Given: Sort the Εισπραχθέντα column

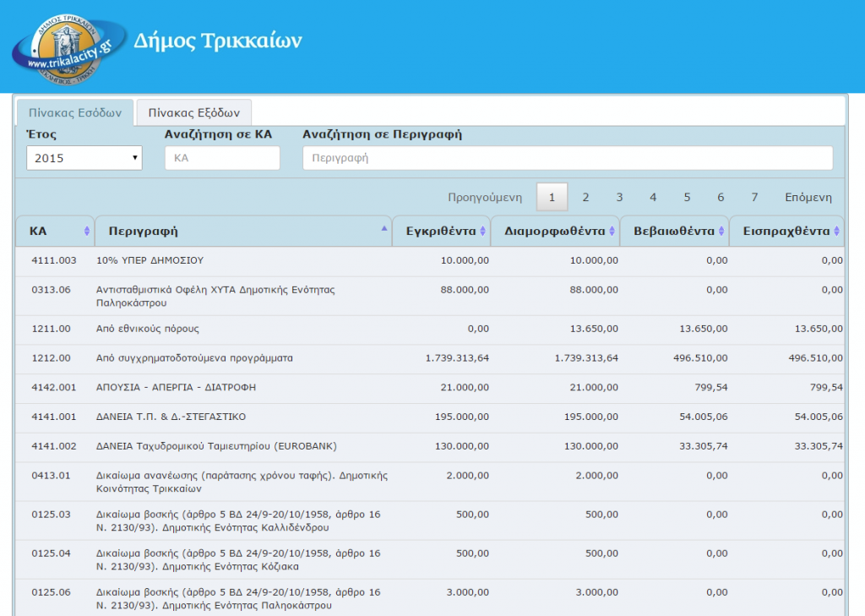Looking at the screenshot, I should 837,232.
